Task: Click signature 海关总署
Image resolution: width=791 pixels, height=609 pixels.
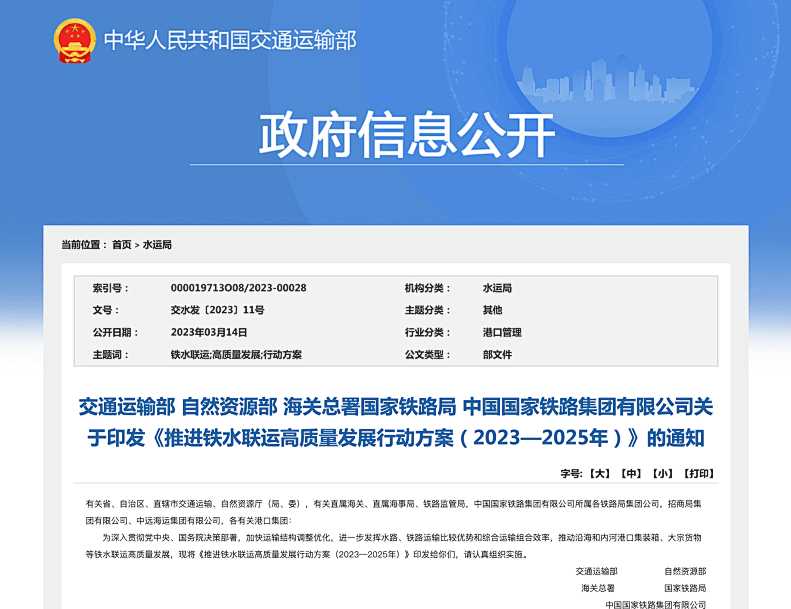Action: 598,588
